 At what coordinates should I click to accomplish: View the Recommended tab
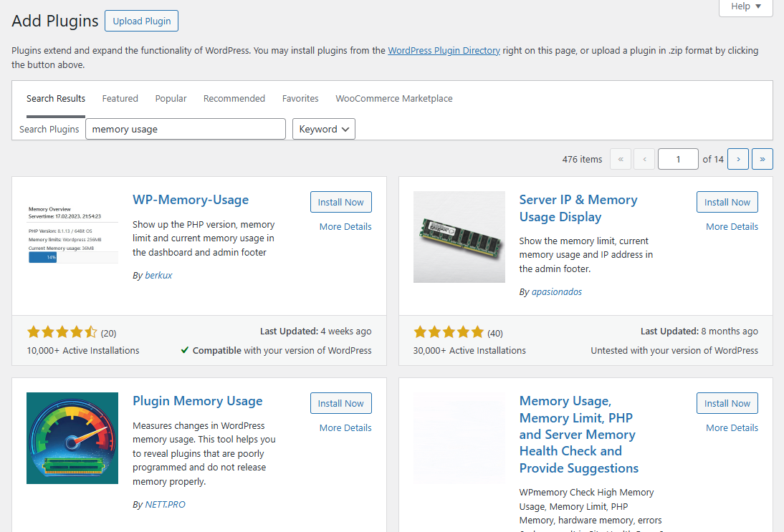tap(234, 98)
